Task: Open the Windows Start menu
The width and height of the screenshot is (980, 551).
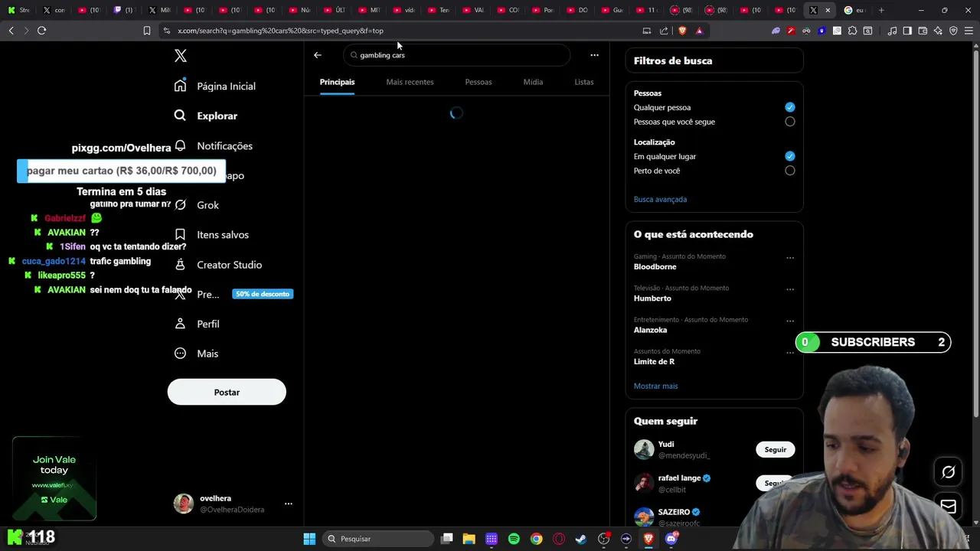Action: click(x=309, y=539)
